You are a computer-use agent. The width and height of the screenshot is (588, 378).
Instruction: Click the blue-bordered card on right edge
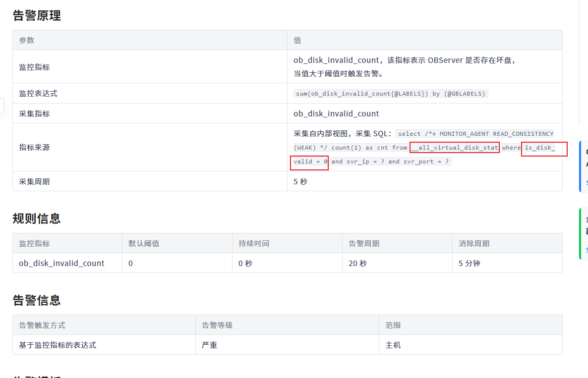[584, 159]
